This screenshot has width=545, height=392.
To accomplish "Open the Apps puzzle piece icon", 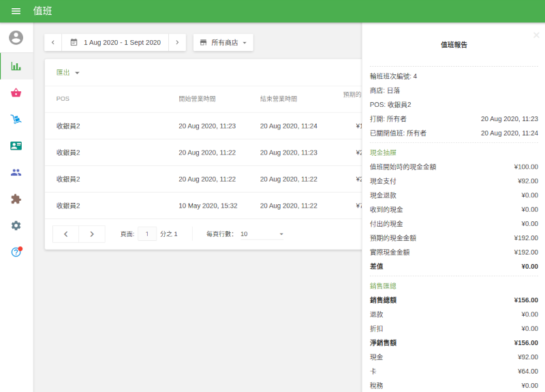I will pos(16,199).
